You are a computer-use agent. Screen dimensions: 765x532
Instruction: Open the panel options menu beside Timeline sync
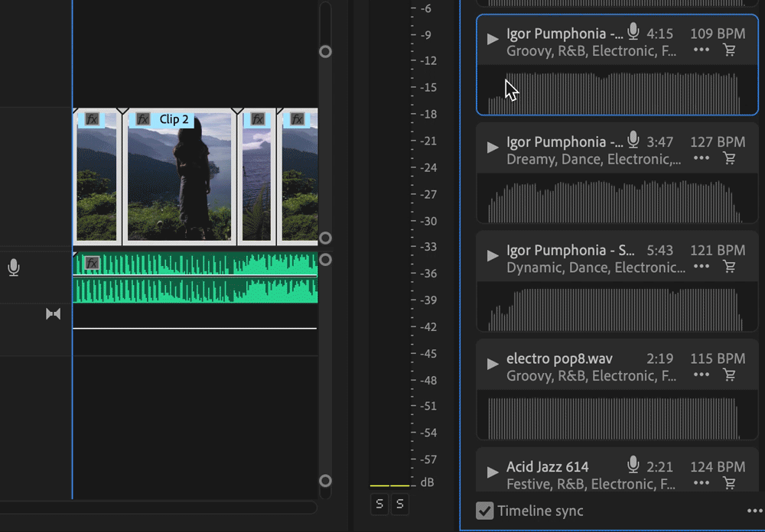(x=754, y=511)
